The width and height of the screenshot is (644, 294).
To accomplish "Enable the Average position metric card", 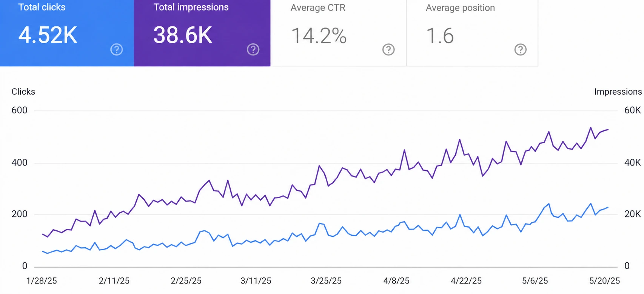I will 472,33.
